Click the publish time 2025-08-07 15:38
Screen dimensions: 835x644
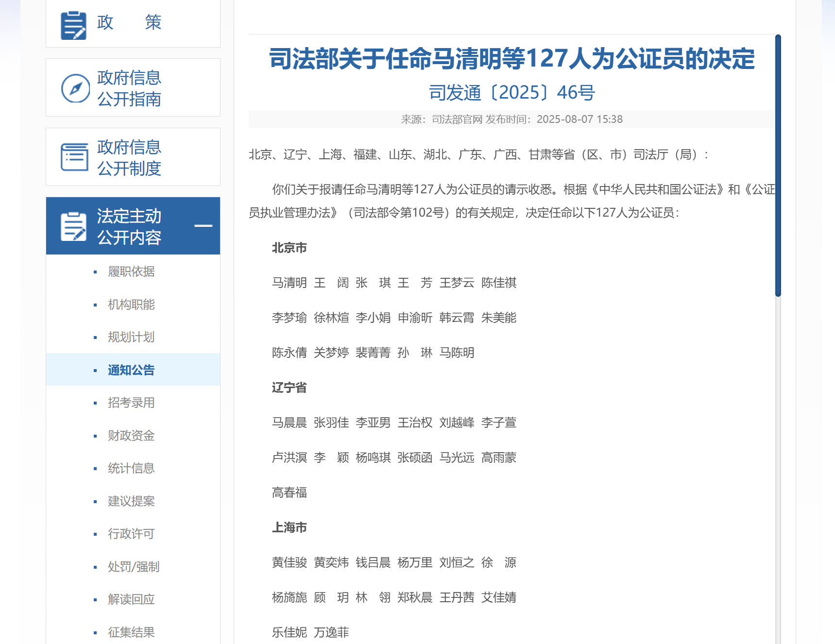tap(579, 119)
